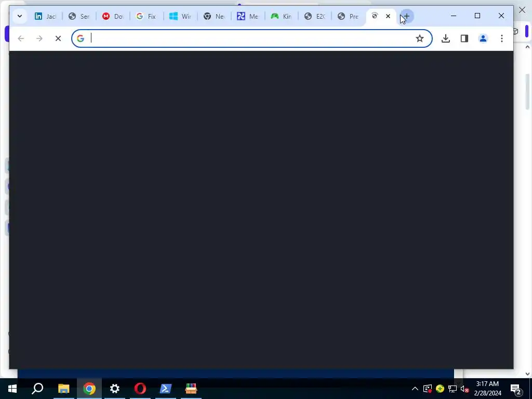Click background window scroll-down arrow
The height and width of the screenshot is (399, 532).
[x=528, y=374]
